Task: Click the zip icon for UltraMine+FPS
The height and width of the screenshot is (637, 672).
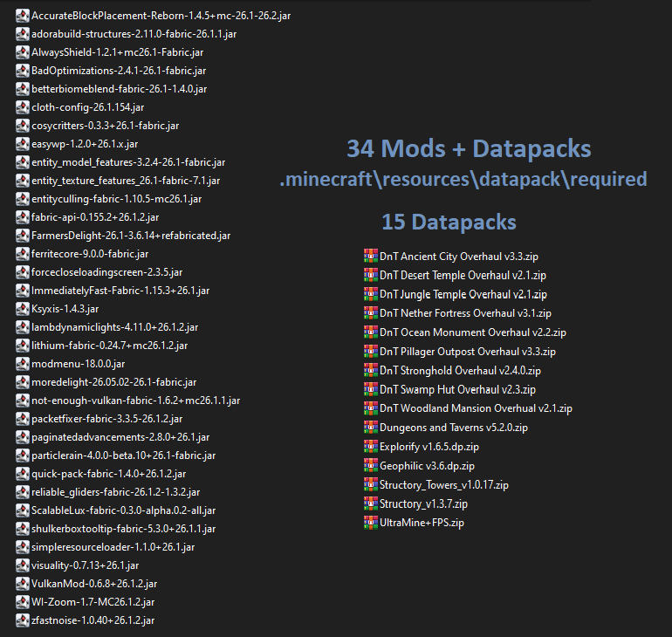Action: (371, 522)
